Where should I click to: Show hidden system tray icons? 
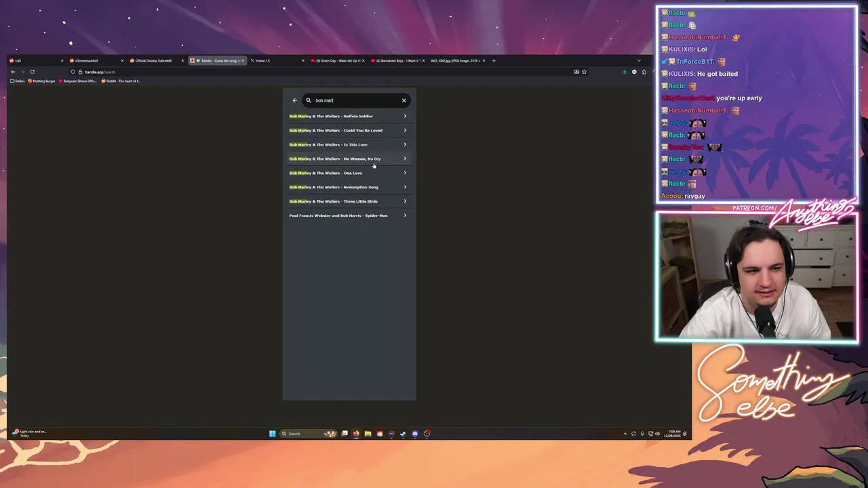[x=625, y=434]
